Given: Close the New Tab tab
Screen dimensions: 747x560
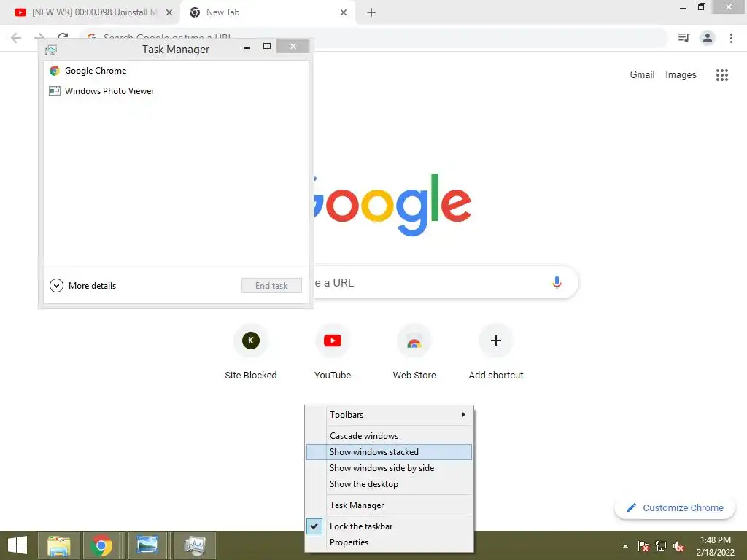Looking at the screenshot, I should click(x=344, y=12).
